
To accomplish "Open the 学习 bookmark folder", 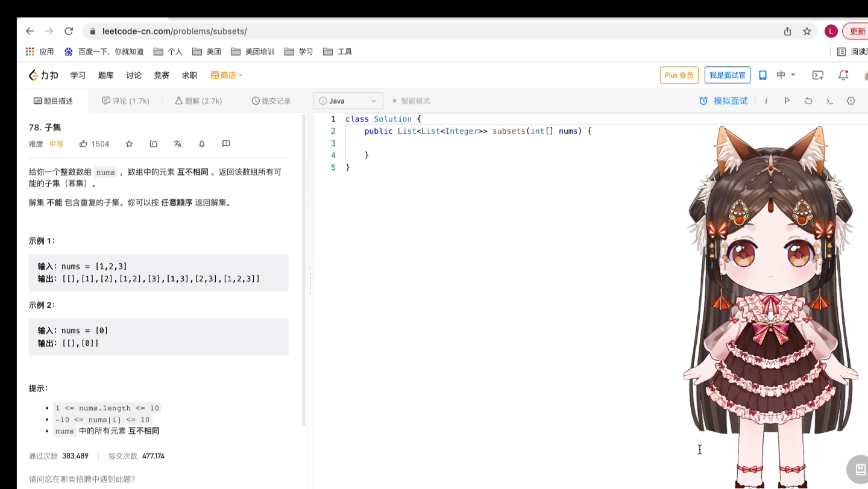I will [x=298, y=52].
